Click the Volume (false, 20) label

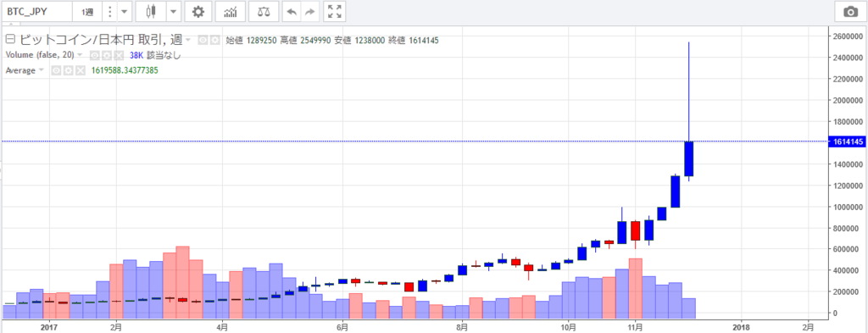[40, 55]
